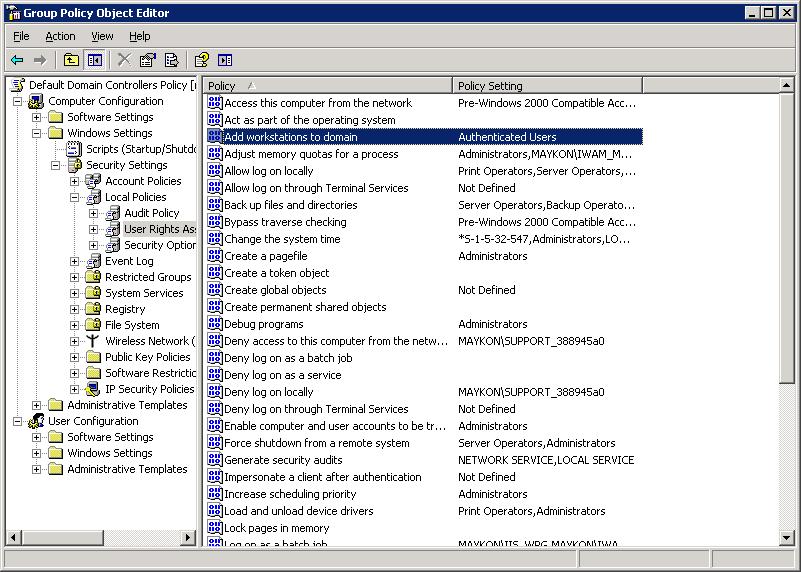Click the Up One Level folder icon
The height and width of the screenshot is (572, 801).
pos(72,60)
